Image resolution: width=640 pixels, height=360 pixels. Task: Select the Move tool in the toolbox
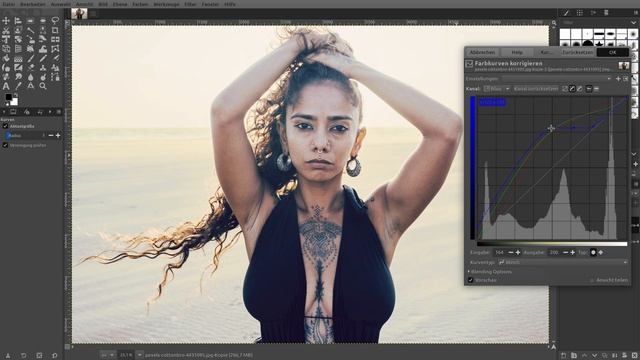click(6, 20)
